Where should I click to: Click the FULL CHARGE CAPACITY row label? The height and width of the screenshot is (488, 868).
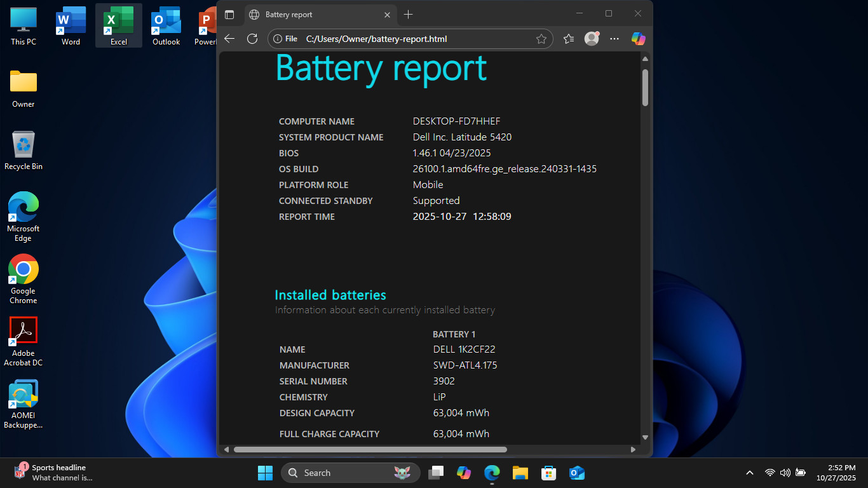(329, 434)
